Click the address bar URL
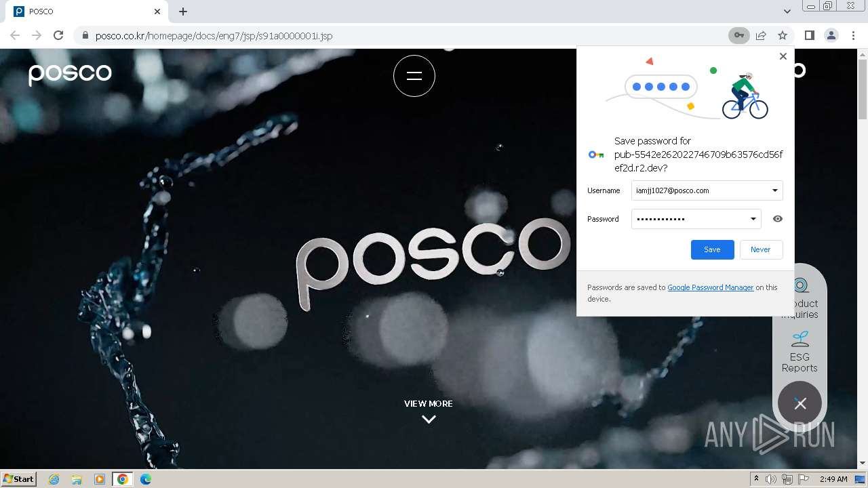The width and height of the screenshot is (868, 488). (214, 35)
